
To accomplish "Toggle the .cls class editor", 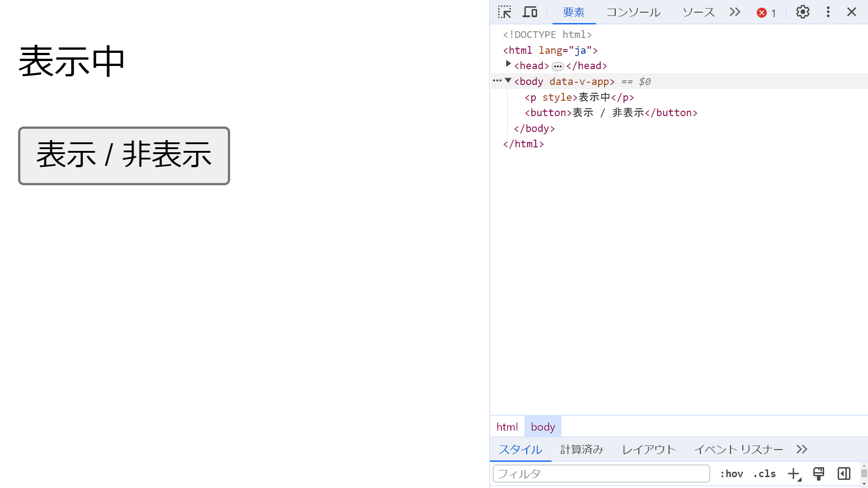I will coord(764,474).
